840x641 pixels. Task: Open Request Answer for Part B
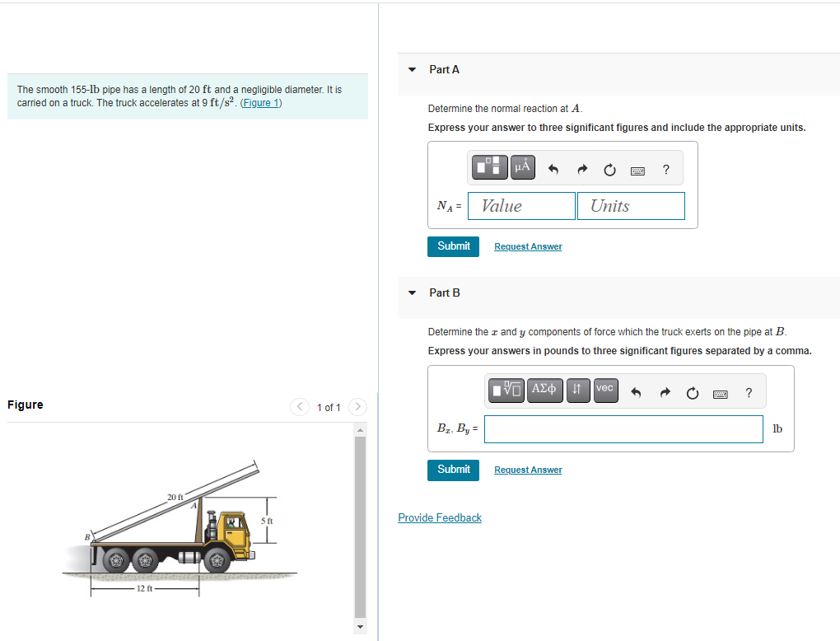click(527, 469)
